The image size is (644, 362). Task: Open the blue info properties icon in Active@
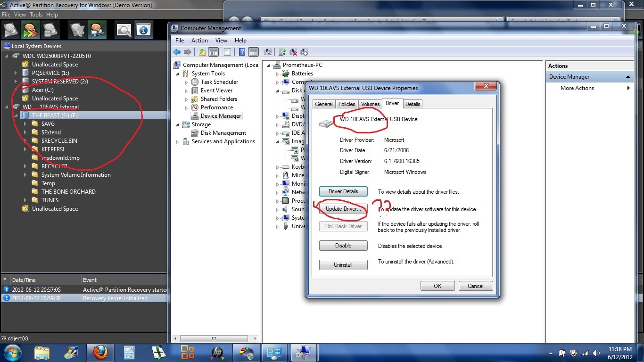143,30
